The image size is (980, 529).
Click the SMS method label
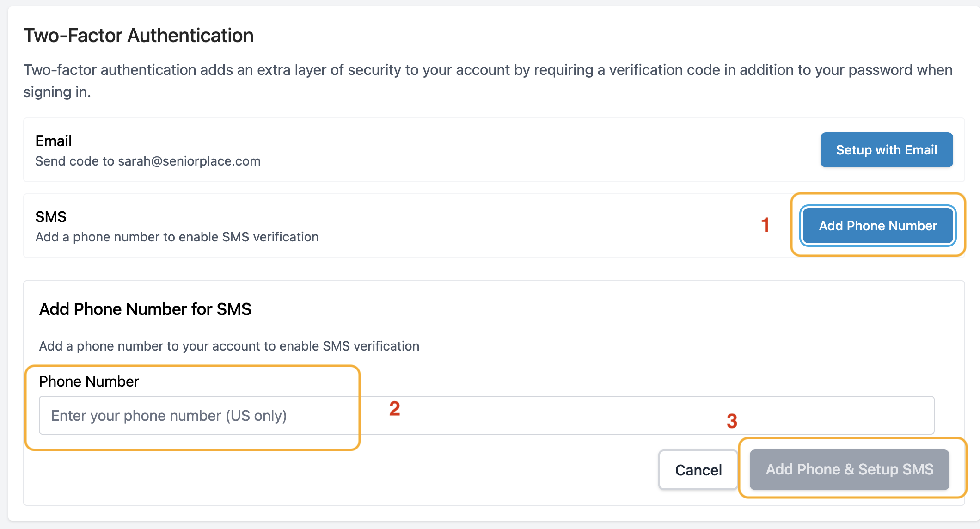[51, 217]
